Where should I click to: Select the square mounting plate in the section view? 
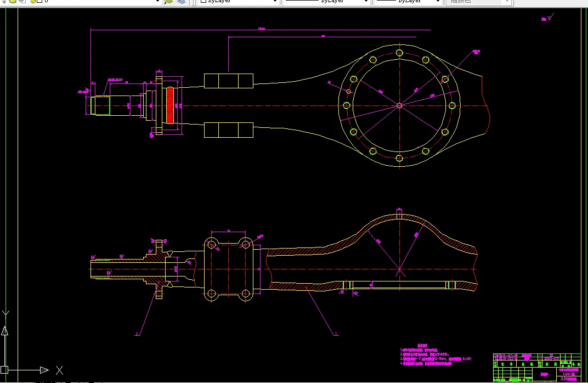(229, 269)
